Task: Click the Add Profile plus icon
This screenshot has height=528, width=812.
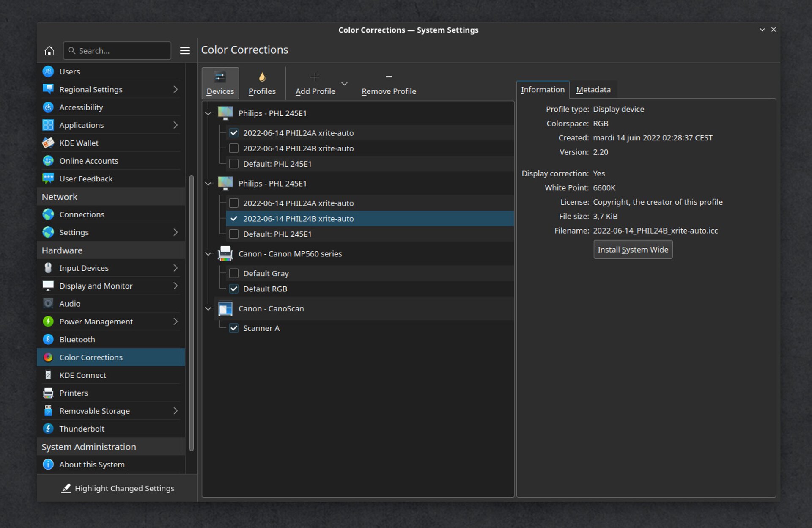Action: pyautogui.click(x=315, y=77)
